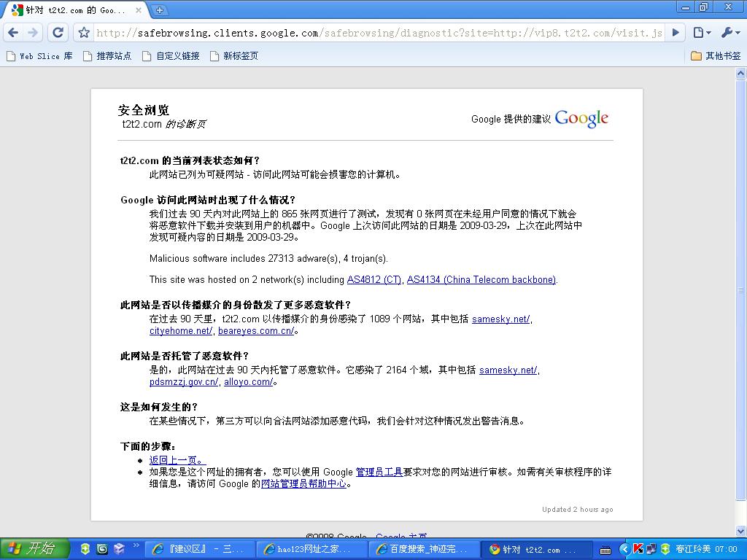The height and width of the screenshot is (560, 747).
Task: Click the keyboard language bar icon
Action: 605,550
